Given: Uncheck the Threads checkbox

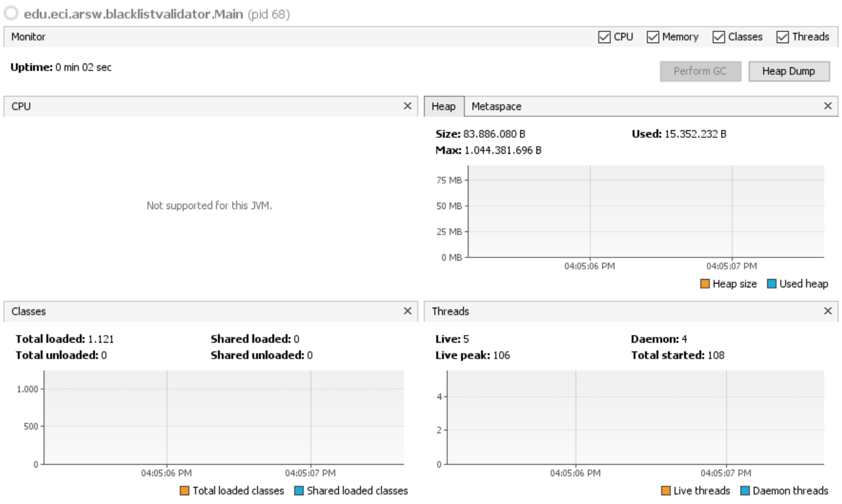Looking at the screenshot, I should tap(782, 37).
